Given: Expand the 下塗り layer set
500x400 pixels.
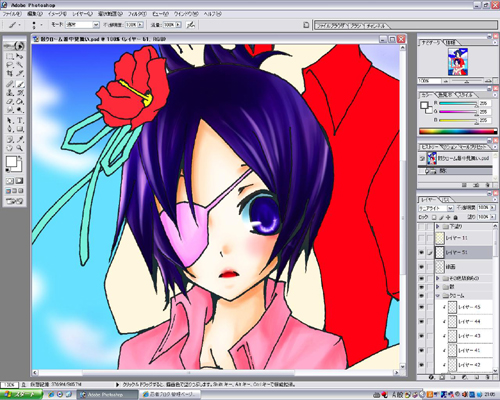Looking at the screenshot, I should coord(438,226).
